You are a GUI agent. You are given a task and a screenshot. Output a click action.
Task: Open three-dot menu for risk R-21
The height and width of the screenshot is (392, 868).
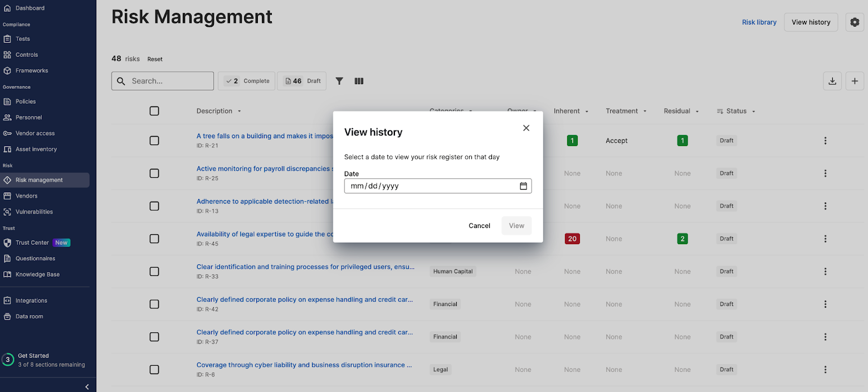tap(825, 141)
